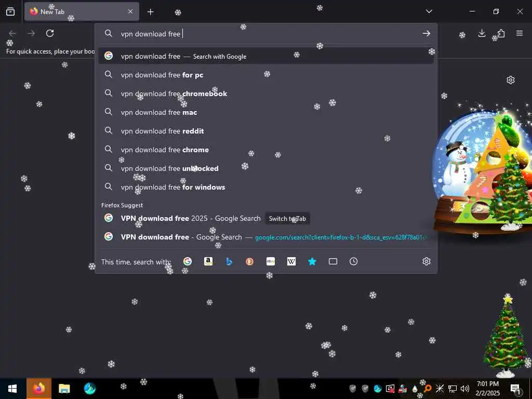Choose 'vpn download free' Search with Google
The image size is (532, 399).
click(265, 56)
